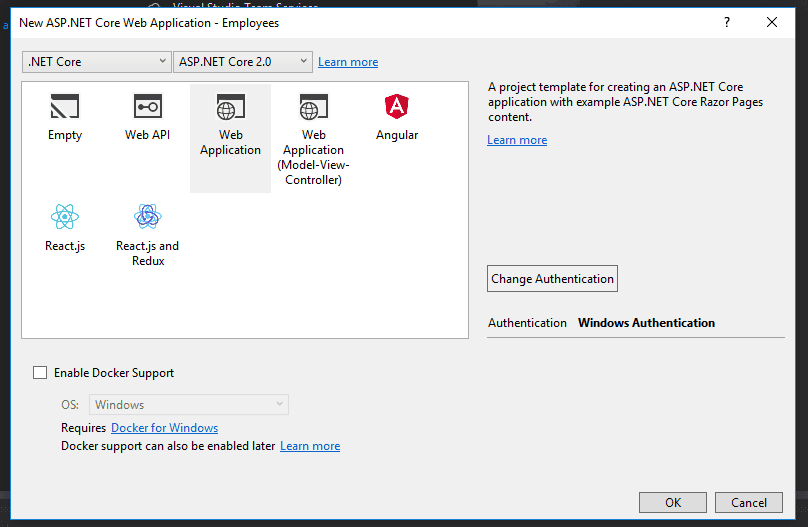Viewport: 808px width, 527px height.
Task: Click the Change Authentication button
Action: pyautogui.click(x=552, y=279)
